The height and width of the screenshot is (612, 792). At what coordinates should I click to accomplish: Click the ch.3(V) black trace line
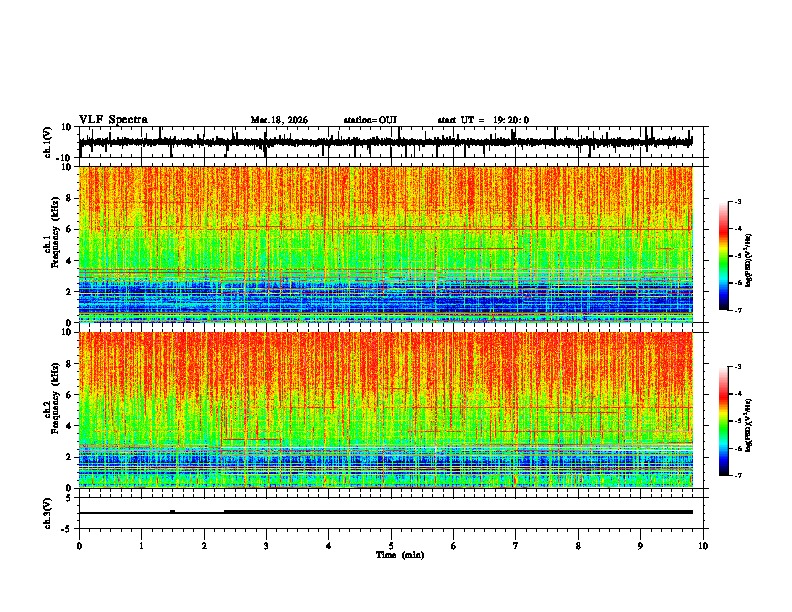click(x=386, y=512)
